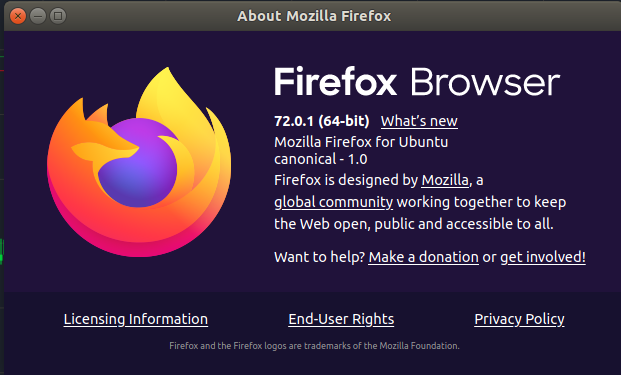Click the Firefox Browser wordmark heading
This screenshot has width=621, height=375.
tap(417, 82)
